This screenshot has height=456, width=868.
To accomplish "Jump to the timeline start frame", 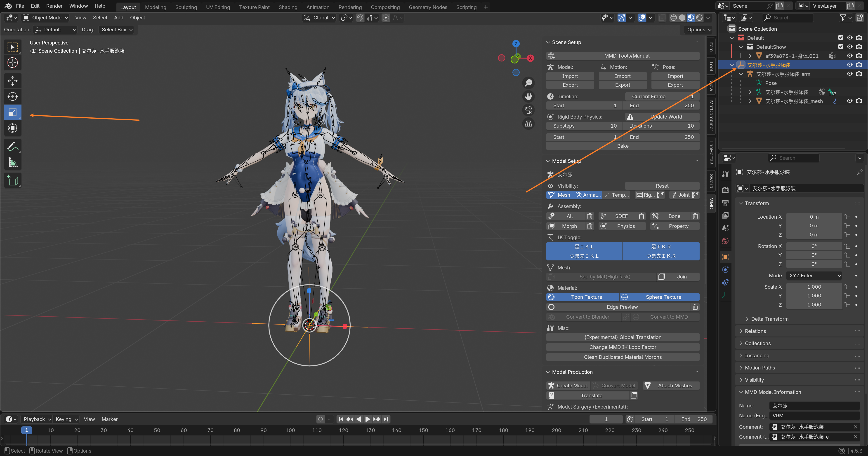I will 341,419.
